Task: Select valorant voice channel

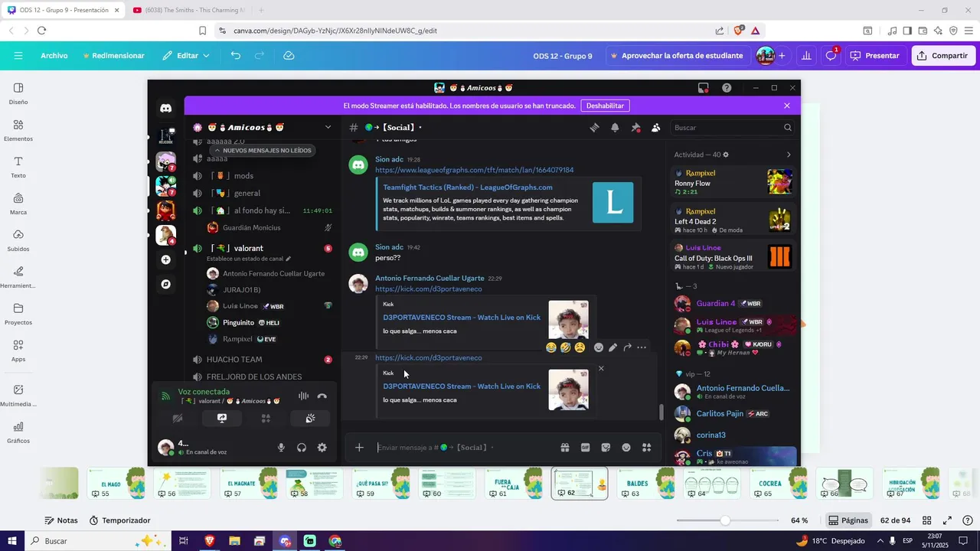Action: [x=249, y=248]
